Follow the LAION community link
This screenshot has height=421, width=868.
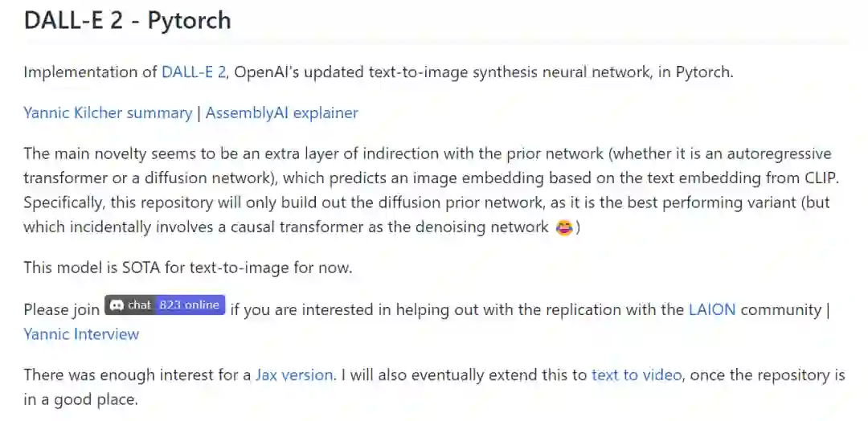[x=712, y=309]
